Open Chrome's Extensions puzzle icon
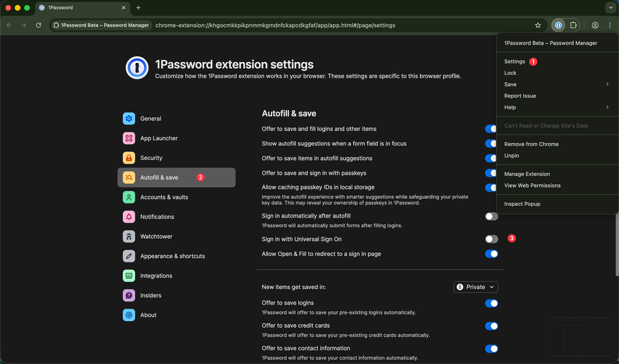This screenshot has width=619, height=364. [573, 25]
